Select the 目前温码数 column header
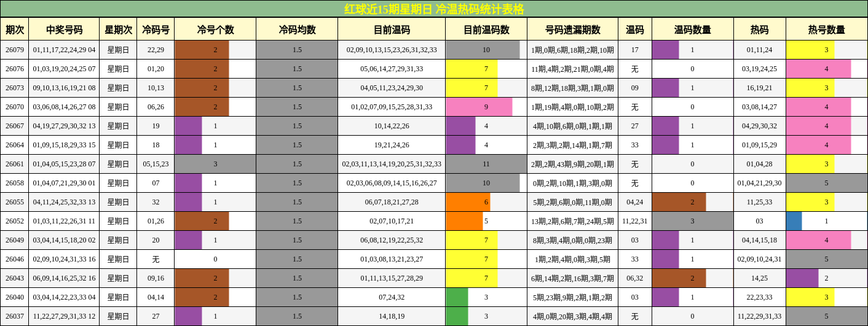The width and height of the screenshot is (868, 326). (486, 29)
